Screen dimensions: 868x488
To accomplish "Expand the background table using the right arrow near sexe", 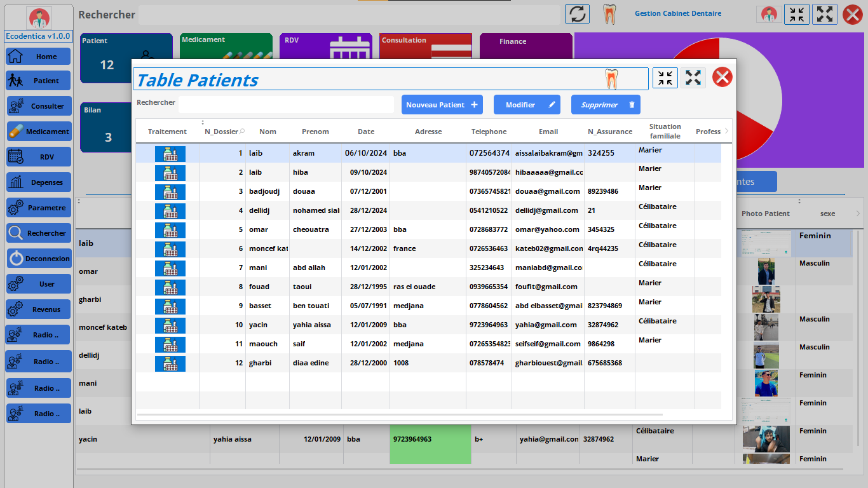I will point(858,213).
